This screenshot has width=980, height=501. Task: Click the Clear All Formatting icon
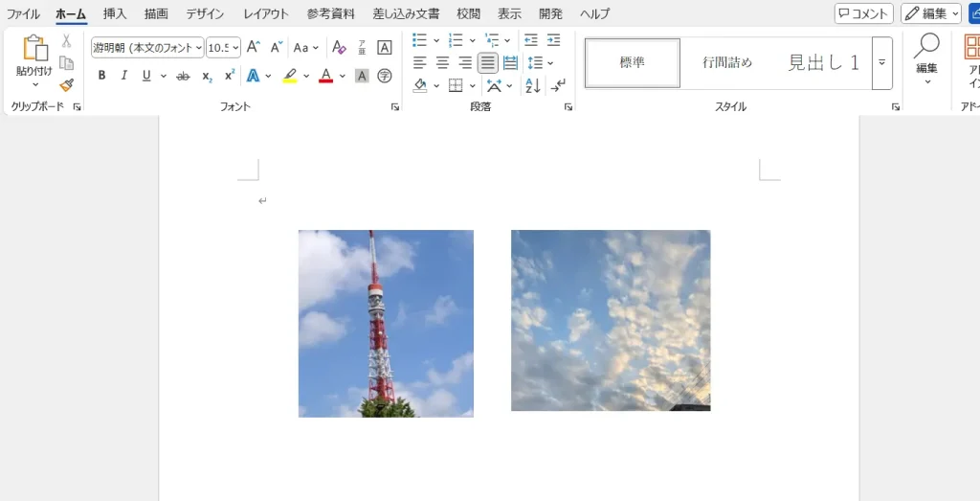(x=339, y=47)
